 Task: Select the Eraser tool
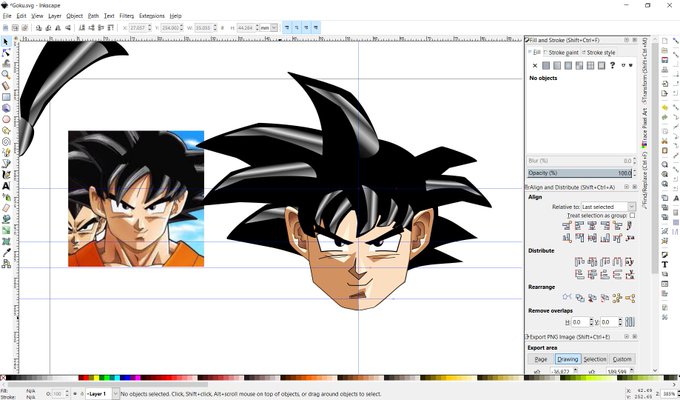pyautogui.click(x=6, y=208)
